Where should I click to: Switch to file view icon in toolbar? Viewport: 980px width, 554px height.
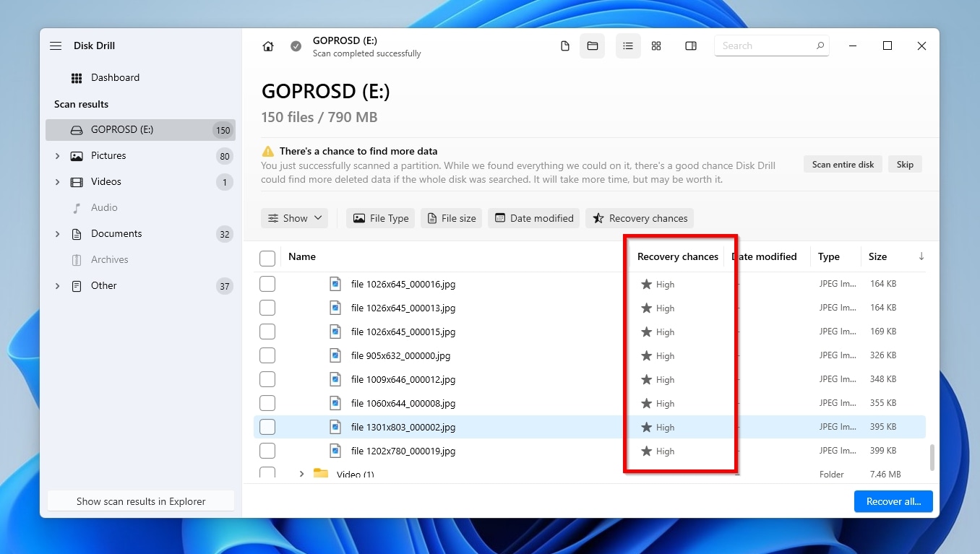tap(565, 46)
